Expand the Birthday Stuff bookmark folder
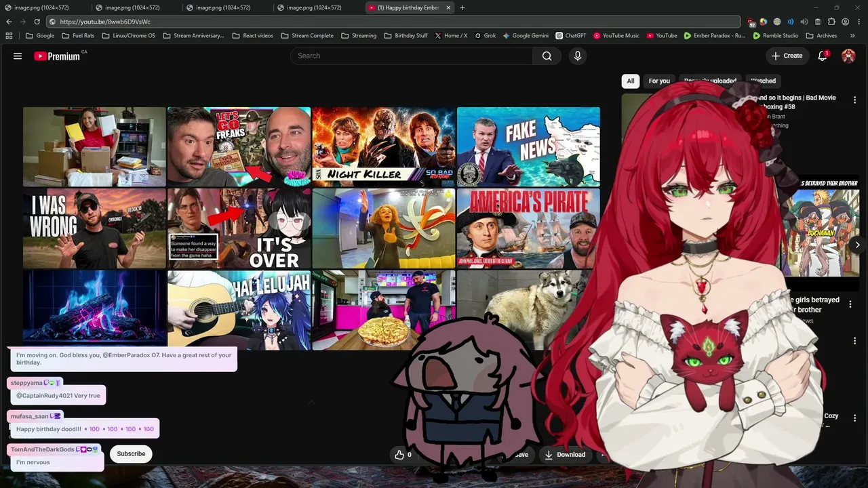The height and width of the screenshot is (488, 868). (x=406, y=36)
